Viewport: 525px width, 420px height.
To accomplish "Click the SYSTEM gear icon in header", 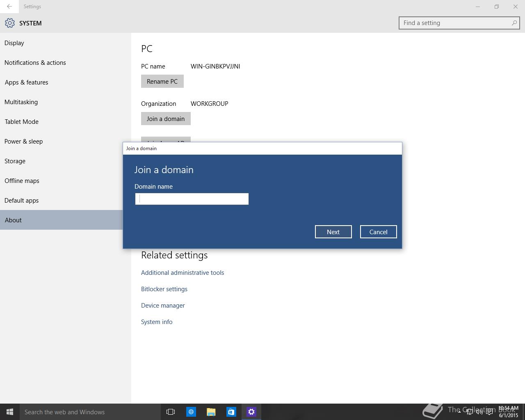I will point(10,23).
